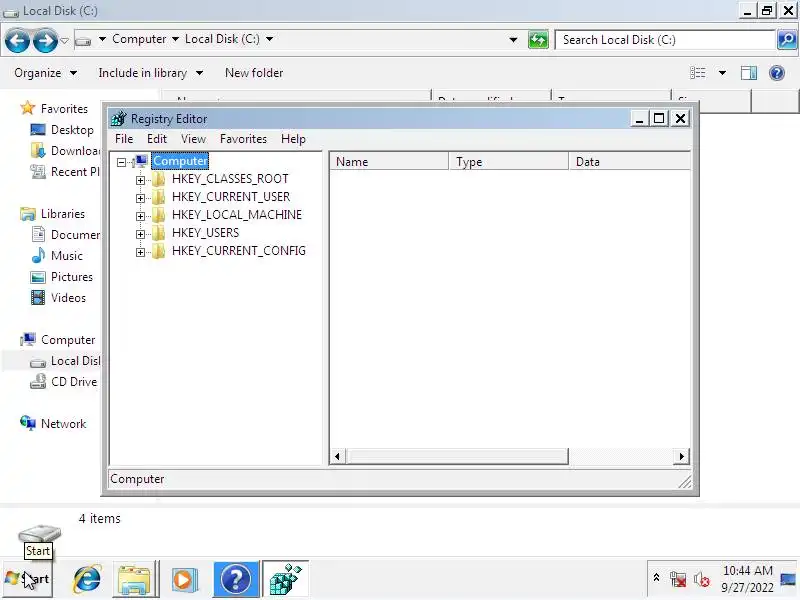Click the Back arrow in Explorer
Screen dimensions: 800x600
pos(17,40)
